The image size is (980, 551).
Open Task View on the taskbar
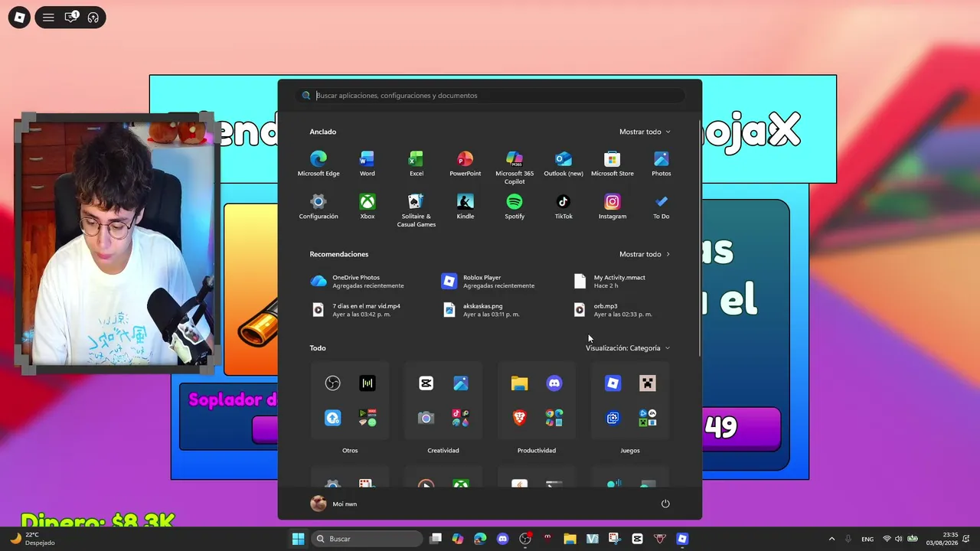coord(436,539)
